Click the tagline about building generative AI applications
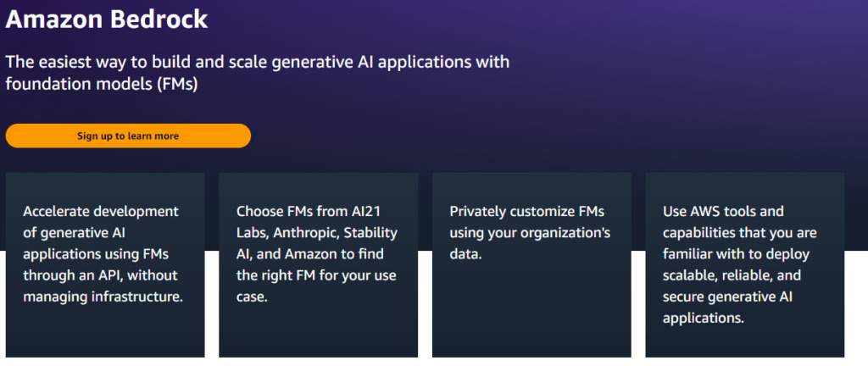This screenshot has height=366, width=868. pyautogui.click(x=258, y=74)
